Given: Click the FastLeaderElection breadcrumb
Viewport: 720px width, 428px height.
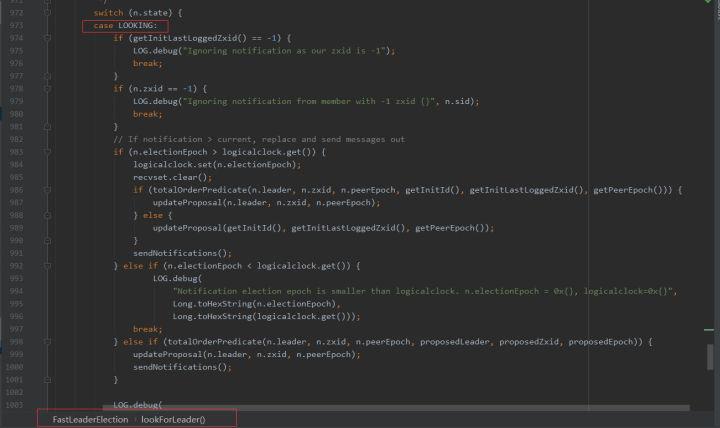Looking at the screenshot, I should tap(90, 419).
